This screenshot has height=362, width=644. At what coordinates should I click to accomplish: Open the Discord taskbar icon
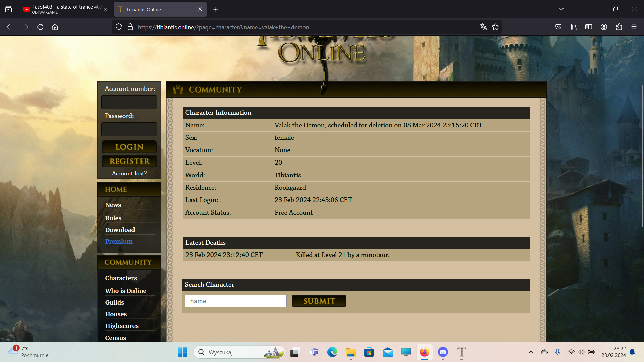443,352
